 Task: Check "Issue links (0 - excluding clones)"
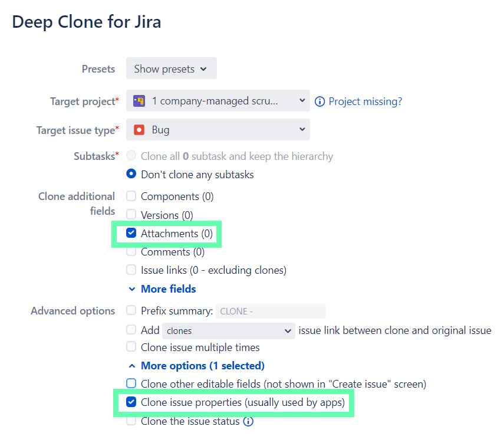pos(131,270)
